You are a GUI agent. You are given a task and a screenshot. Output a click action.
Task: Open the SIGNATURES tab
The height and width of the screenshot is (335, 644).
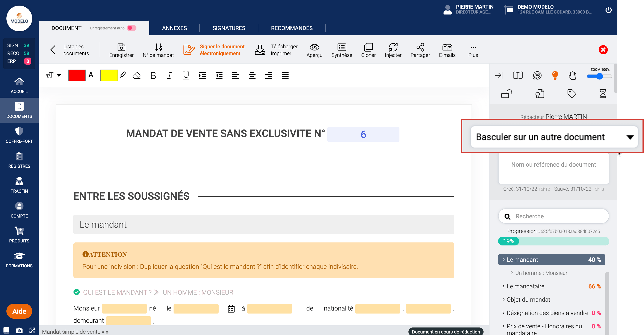click(228, 28)
